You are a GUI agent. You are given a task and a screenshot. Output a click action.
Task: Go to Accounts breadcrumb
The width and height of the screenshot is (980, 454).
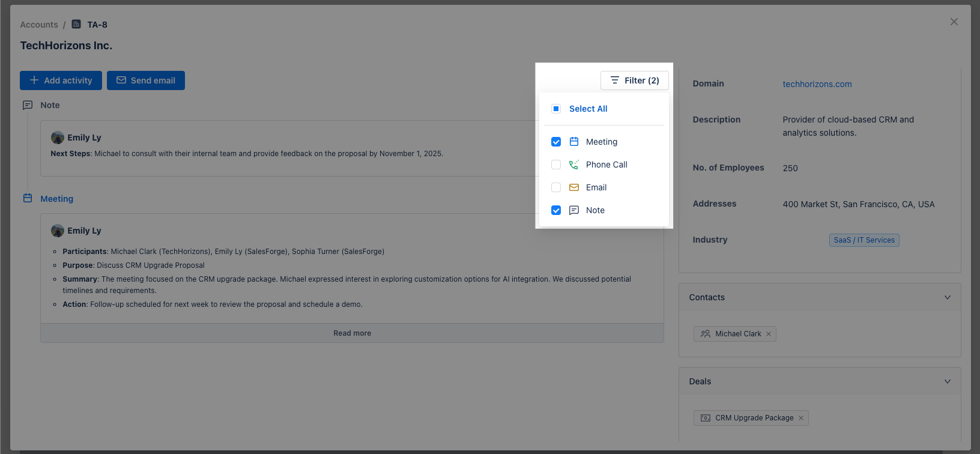pyautogui.click(x=39, y=25)
